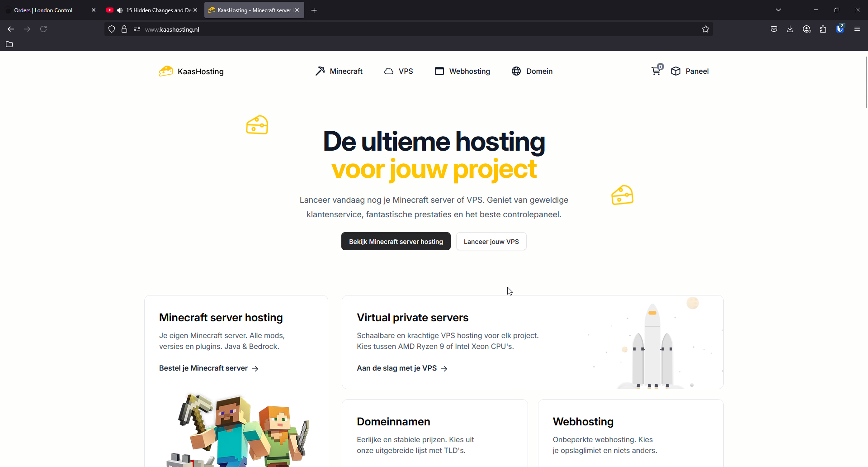Open the Firefox account icon
This screenshot has width=868, height=467.
coord(807,29)
